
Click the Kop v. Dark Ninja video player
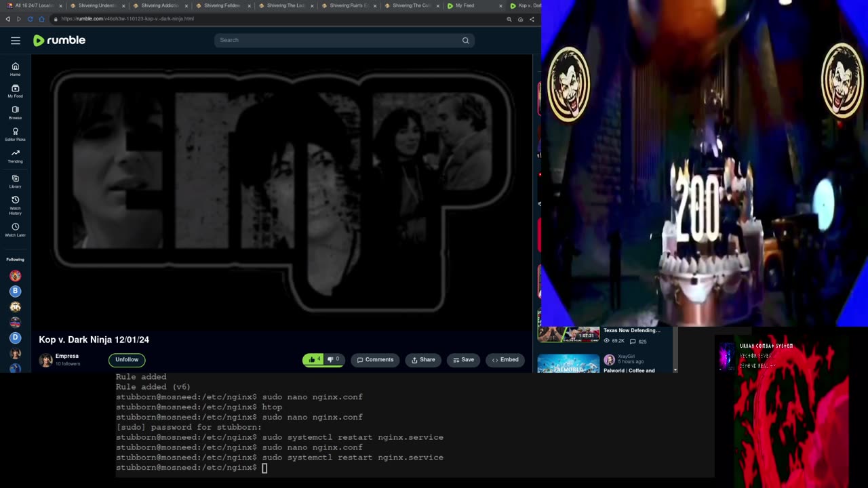pyautogui.click(x=282, y=193)
